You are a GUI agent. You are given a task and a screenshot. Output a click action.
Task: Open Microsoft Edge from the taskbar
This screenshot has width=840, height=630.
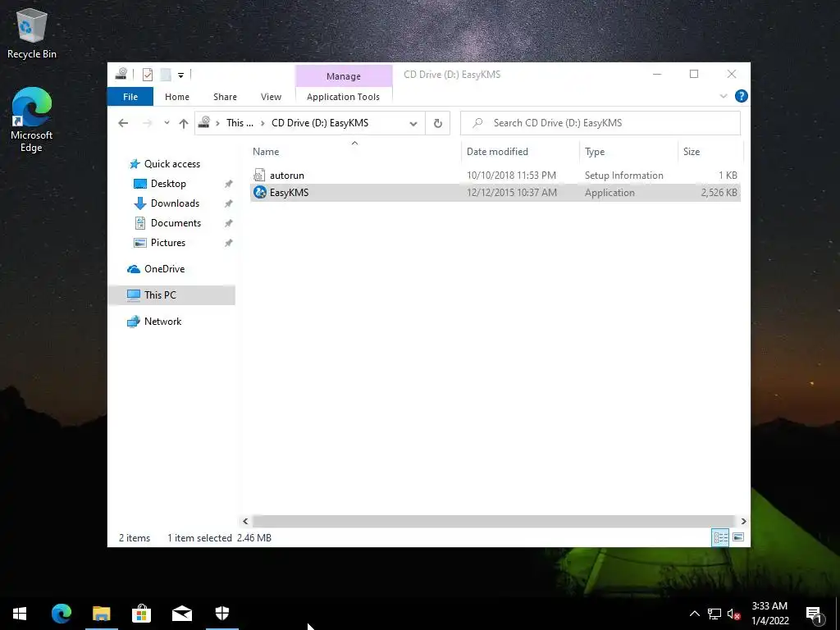(x=61, y=614)
